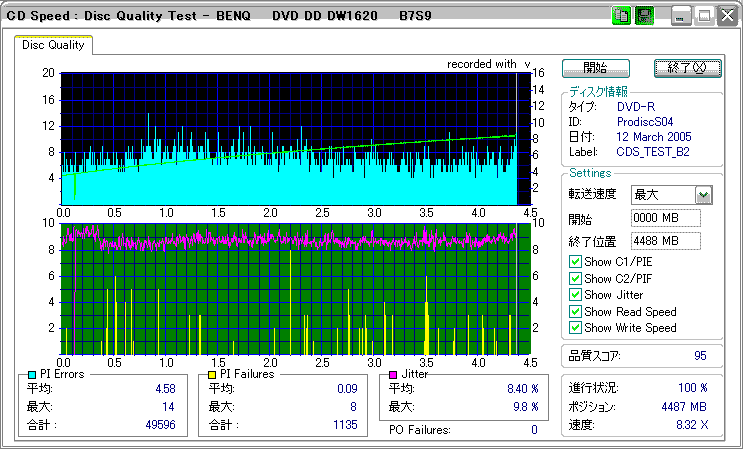The height and width of the screenshot is (449, 743).
Task: Click the 開始 start position field showing 0000 MB
Action: tap(665, 218)
